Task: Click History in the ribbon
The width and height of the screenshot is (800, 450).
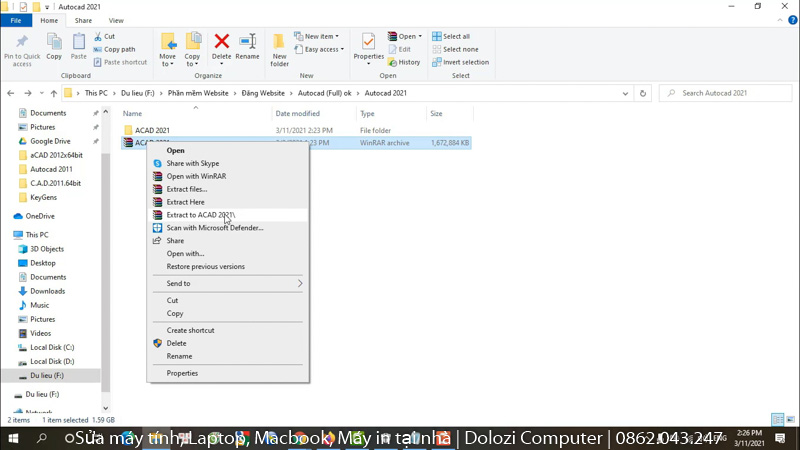Action: pos(404,62)
